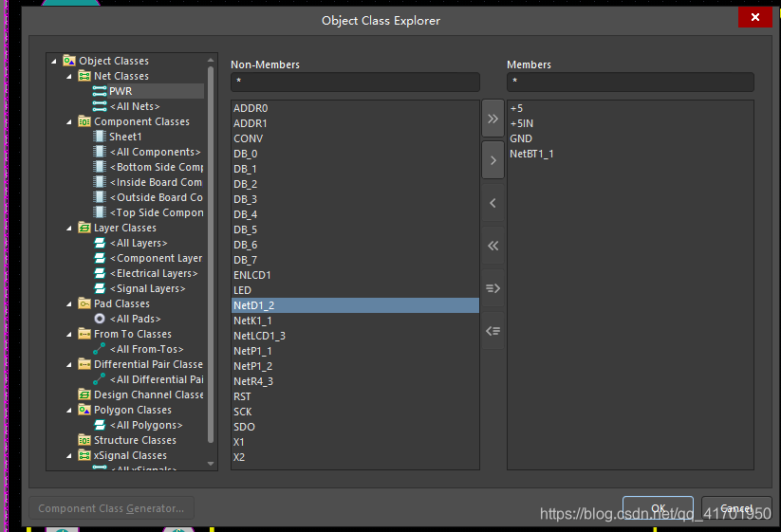The width and height of the screenshot is (781, 532).
Task: Select GND in the Members list
Action: [x=521, y=138]
